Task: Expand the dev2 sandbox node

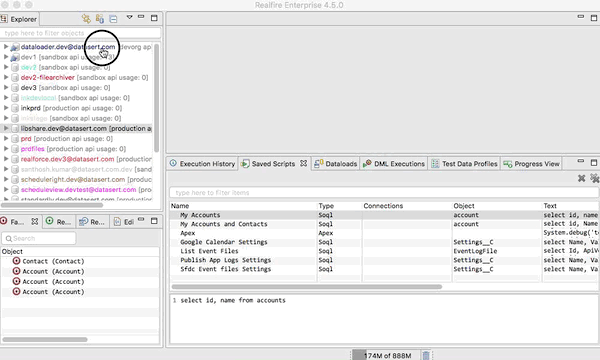Action: [x=6, y=67]
